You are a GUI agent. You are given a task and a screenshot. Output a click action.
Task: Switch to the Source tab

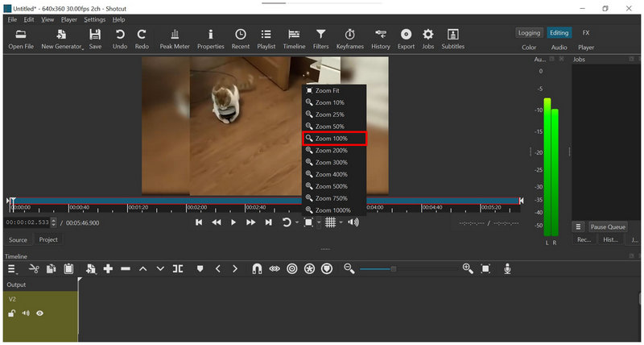18,239
